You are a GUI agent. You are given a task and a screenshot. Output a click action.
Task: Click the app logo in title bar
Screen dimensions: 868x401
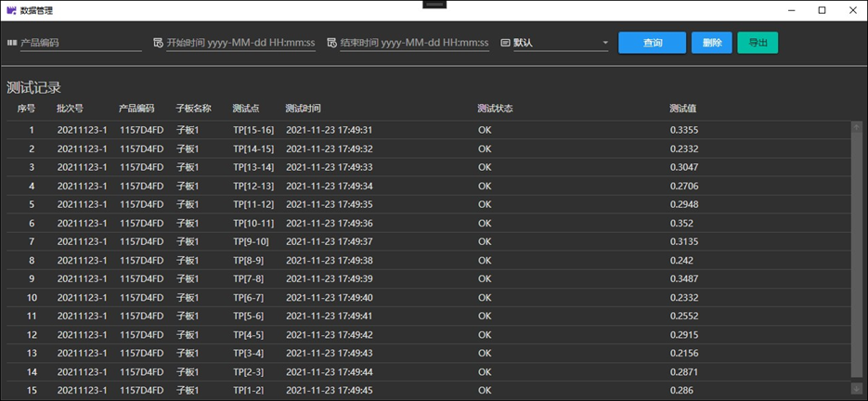(x=10, y=10)
